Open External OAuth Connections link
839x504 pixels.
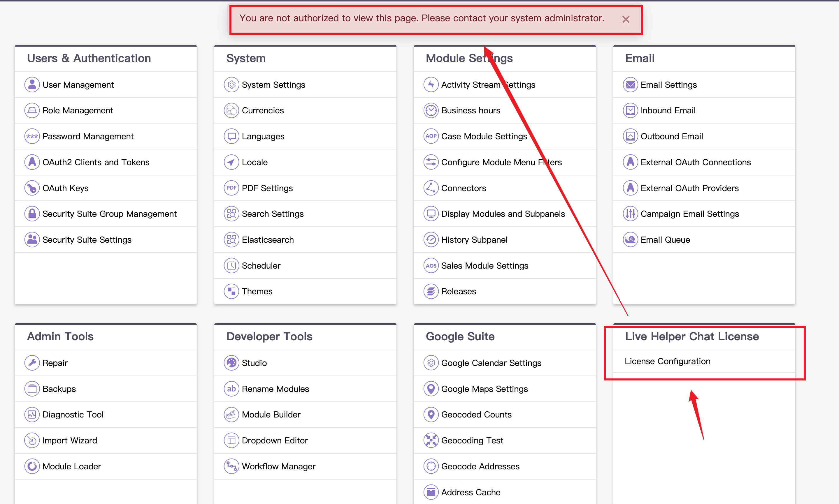[696, 162]
